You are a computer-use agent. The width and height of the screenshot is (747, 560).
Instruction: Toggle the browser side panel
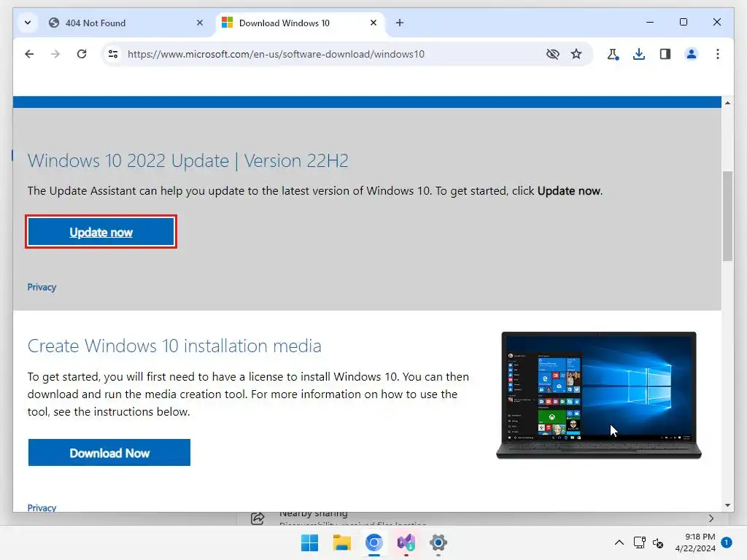tap(665, 54)
